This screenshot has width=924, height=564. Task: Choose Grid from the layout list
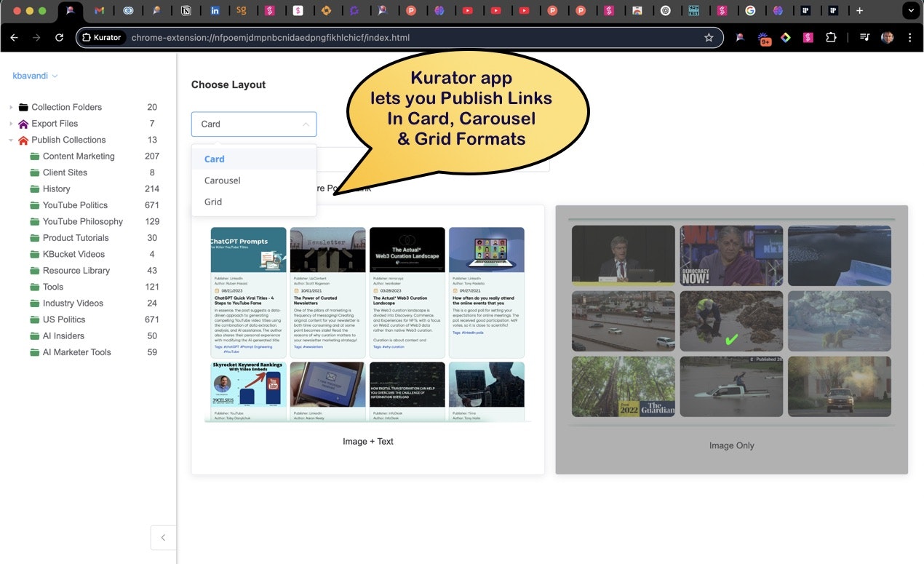213,202
